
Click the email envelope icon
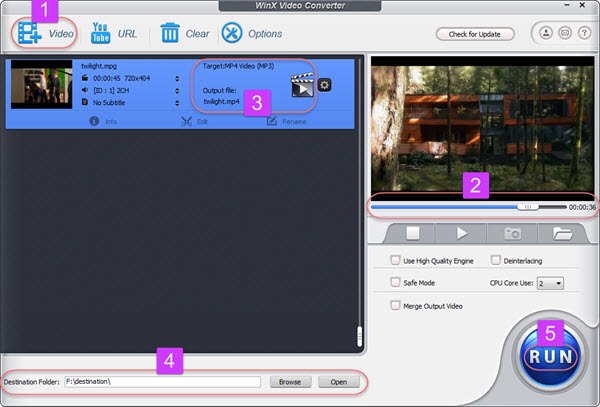pyautogui.click(x=565, y=33)
